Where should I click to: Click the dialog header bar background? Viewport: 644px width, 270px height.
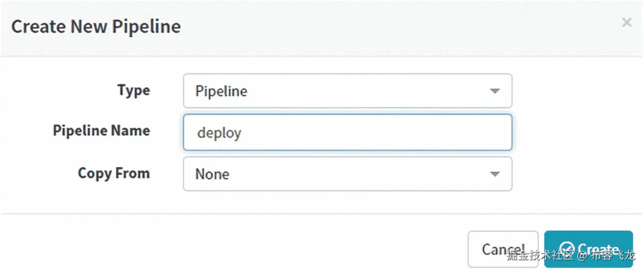[x=362, y=27]
